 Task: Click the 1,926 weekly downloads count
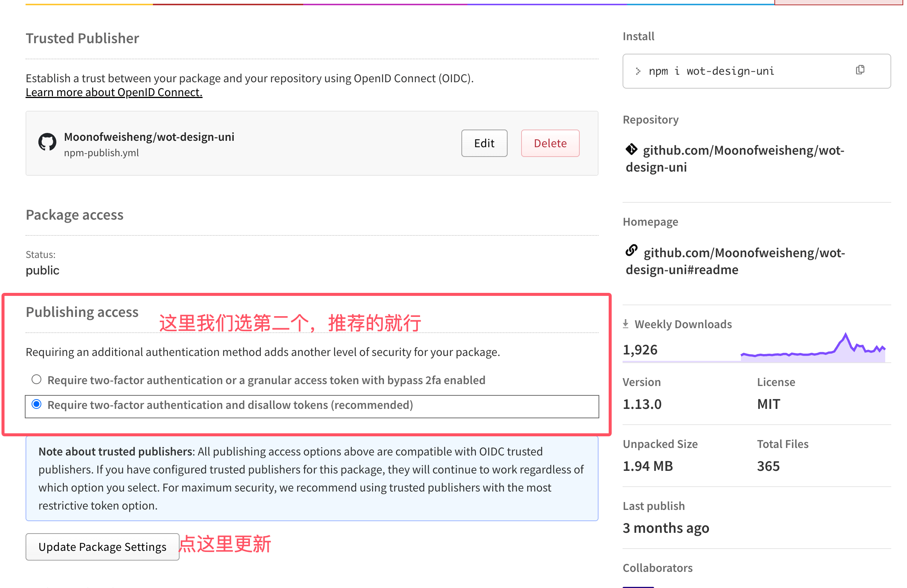640,350
